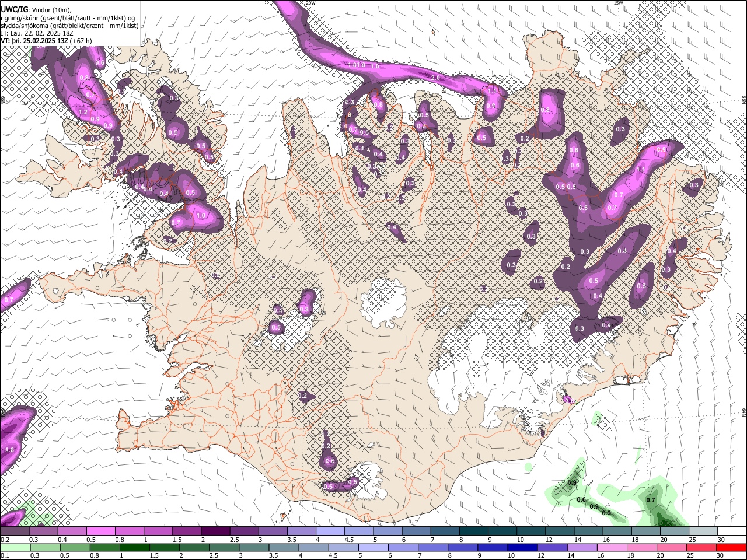Click the 3.5 label on the green rain scale
The width and height of the screenshot is (747, 560).
pos(273,555)
